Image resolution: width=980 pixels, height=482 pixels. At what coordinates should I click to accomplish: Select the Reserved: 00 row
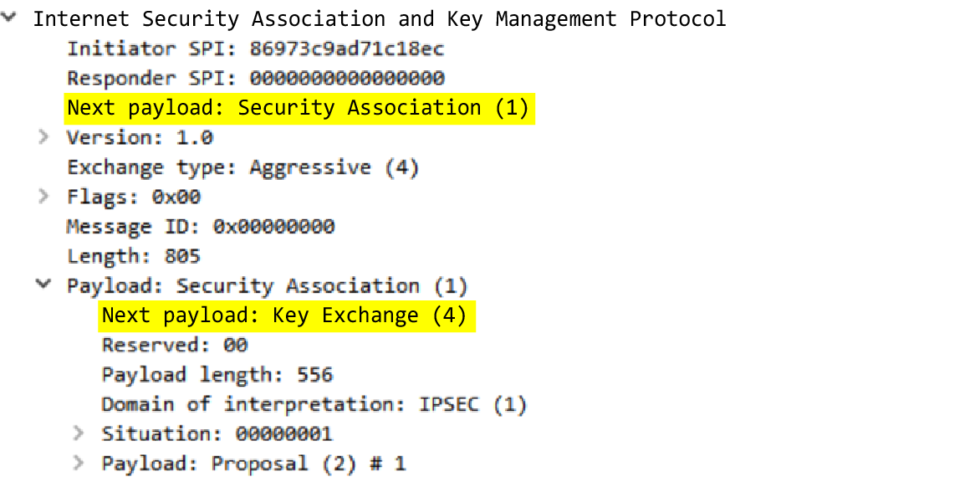[175, 345]
